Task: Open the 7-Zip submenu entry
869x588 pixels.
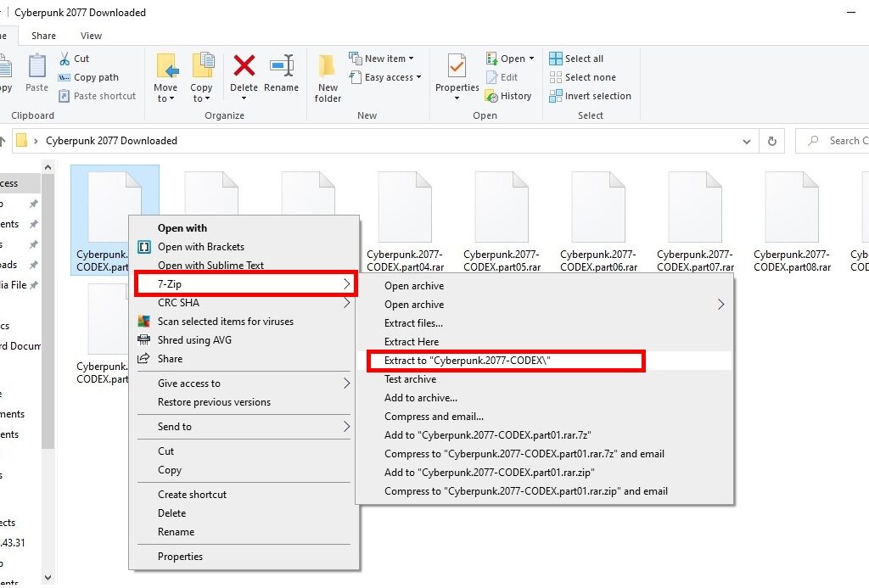Action: tap(245, 283)
